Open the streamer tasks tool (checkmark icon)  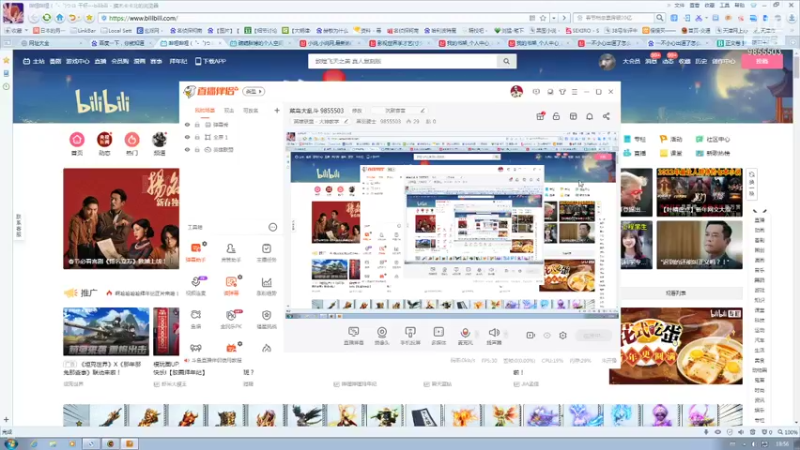pyautogui.click(x=266, y=252)
